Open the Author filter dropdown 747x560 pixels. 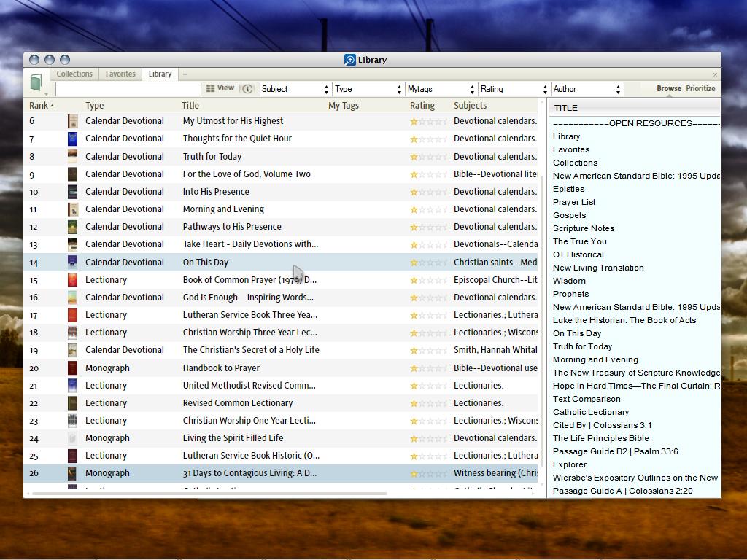point(587,89)
